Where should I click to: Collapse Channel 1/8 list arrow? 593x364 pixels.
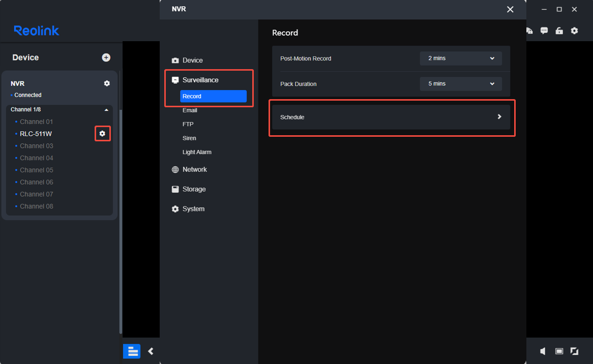click(x=106, y=110)
